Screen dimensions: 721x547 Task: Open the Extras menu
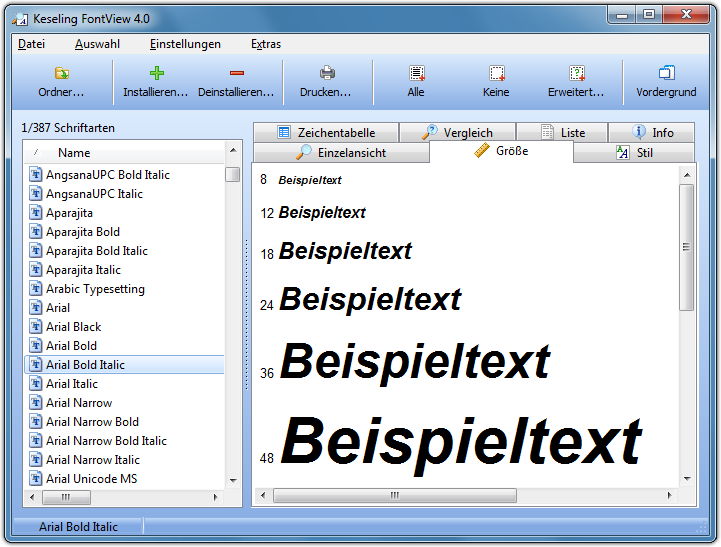click(266, 44)
